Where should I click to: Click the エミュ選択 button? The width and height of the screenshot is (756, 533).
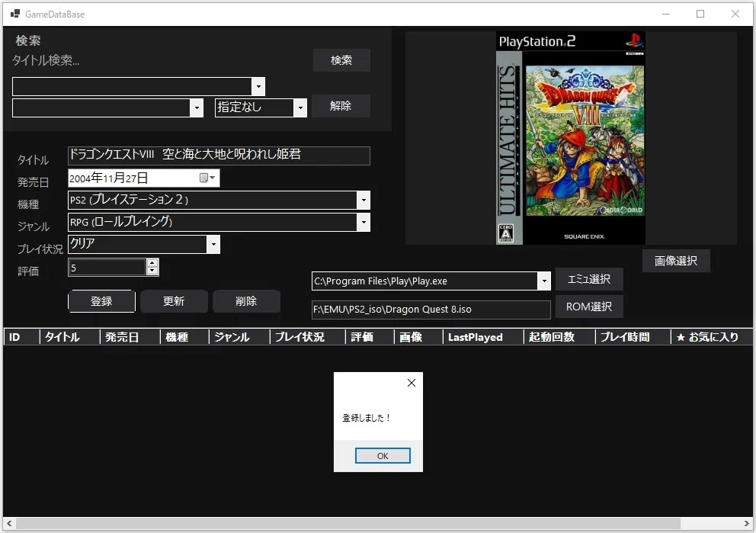pyautogui.click(x=589, y=279)
